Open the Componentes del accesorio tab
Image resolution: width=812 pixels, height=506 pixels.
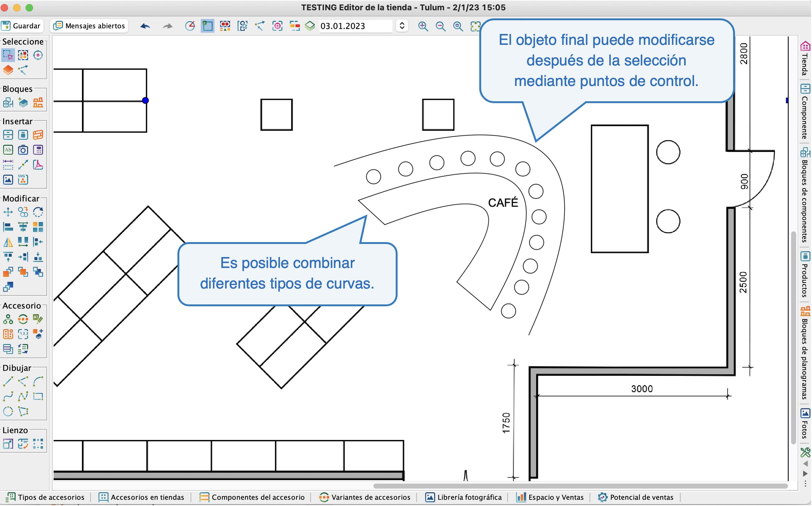pos(252,497)
